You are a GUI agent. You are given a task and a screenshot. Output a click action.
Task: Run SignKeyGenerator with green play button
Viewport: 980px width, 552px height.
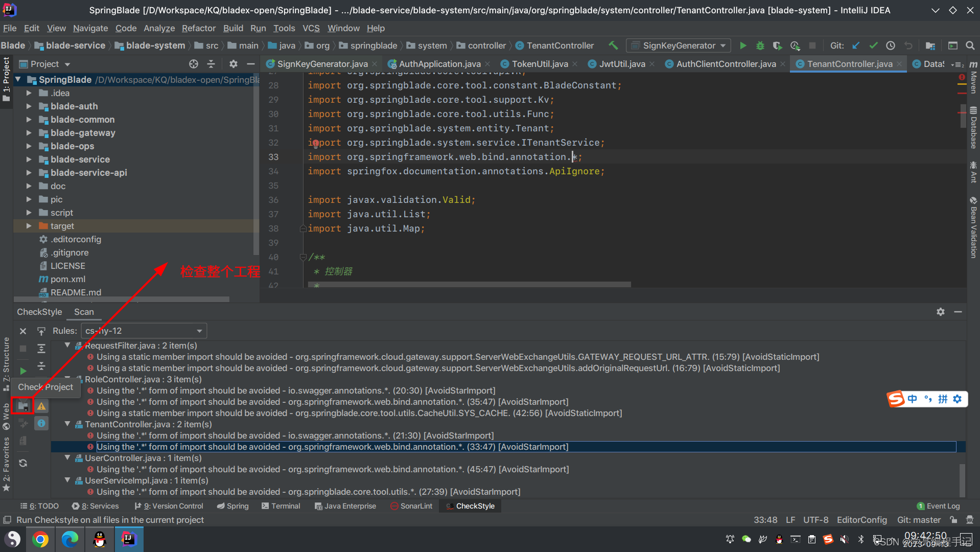(x=743, y=45)
